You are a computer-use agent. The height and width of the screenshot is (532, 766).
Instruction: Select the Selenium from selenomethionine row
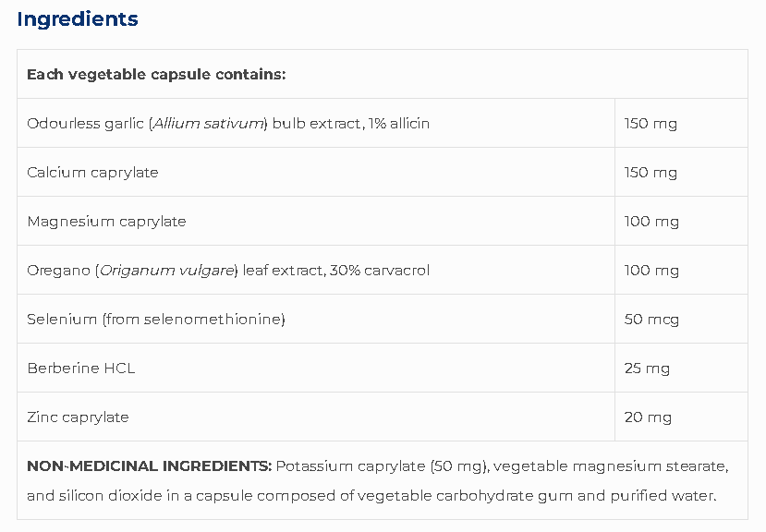(x=156, y=320)
